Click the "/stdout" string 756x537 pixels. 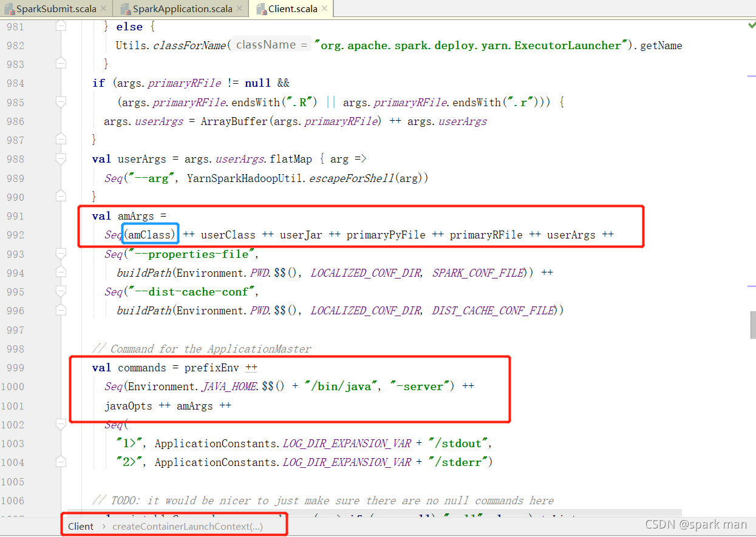(x=460, y=444)
